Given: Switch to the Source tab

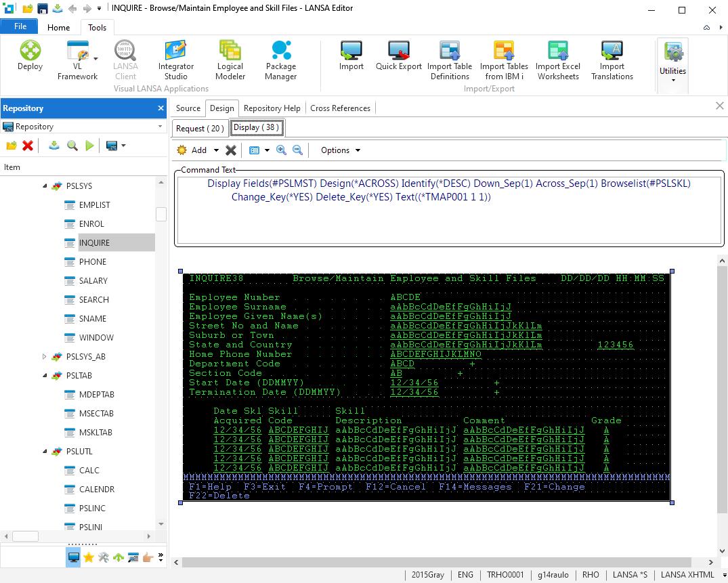Looking at the screenshot, I should pos(188,108).
